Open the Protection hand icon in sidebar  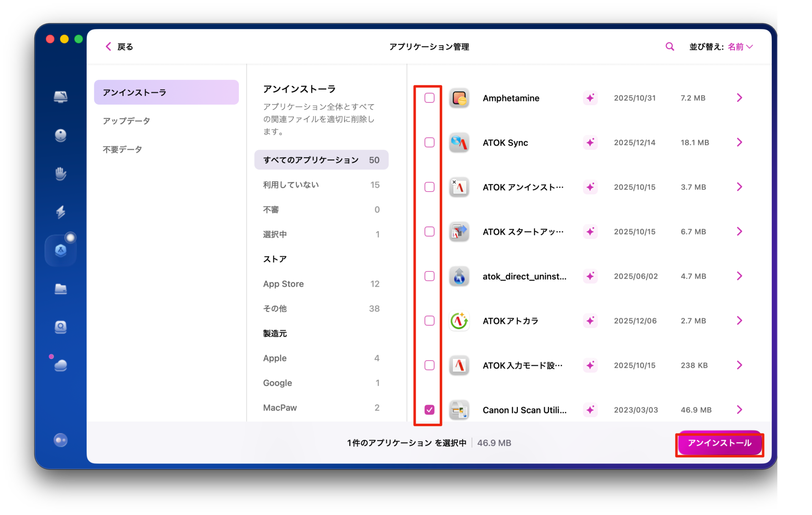tap(60, 173)
